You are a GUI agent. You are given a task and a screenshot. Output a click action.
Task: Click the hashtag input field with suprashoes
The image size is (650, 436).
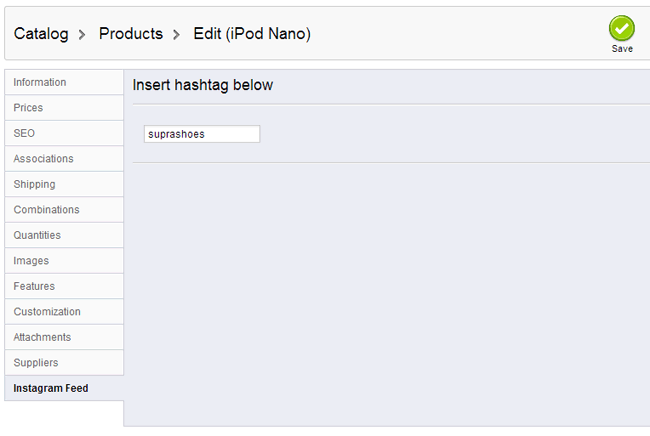coord(201,134)
